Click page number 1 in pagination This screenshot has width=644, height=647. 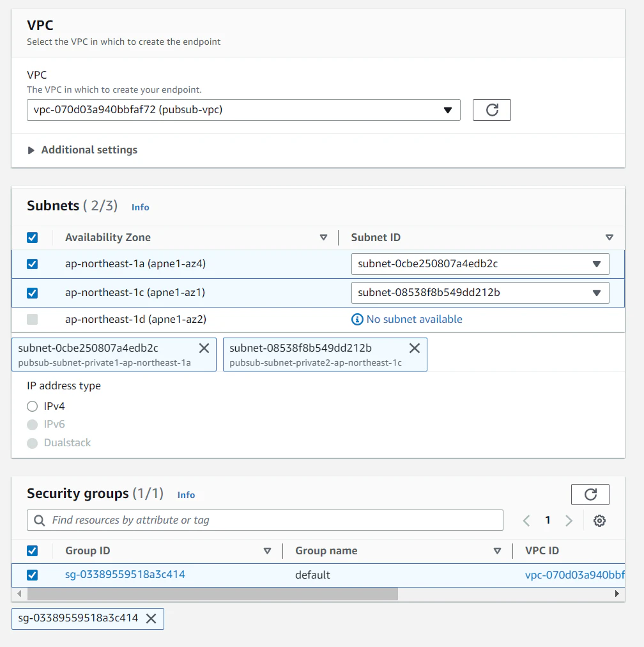pyautogui.click(x=548, y=520)
